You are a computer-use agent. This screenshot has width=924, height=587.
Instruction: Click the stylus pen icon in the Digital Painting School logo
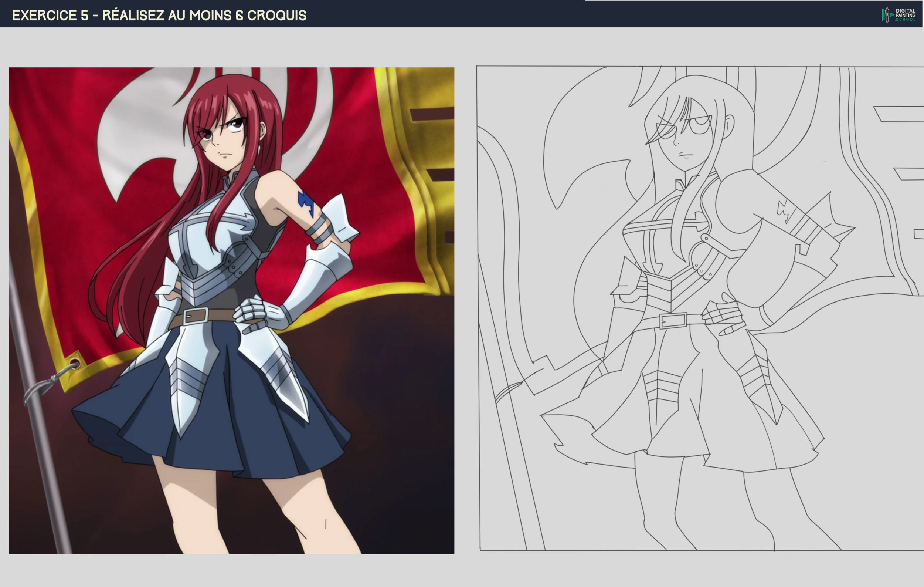point(887,14)
